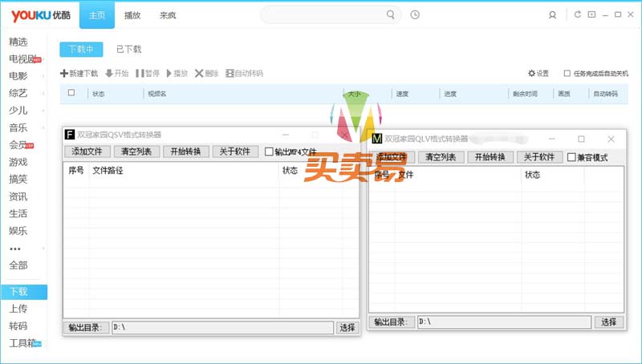Open the watch history clock icon
This screenshot has width=642, height=364.
point(415,14)
